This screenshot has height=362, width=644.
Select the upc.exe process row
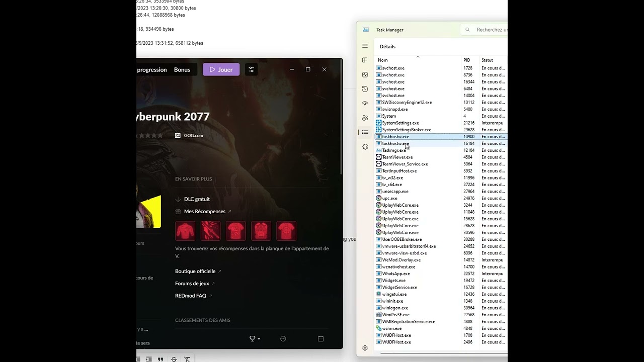point(441,198)
